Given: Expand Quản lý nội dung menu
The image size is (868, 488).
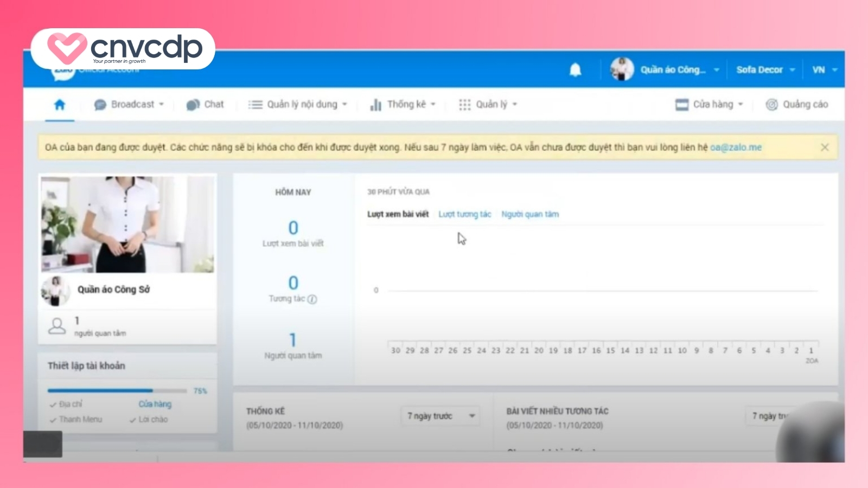Looking at the screenshot, I should pyautogui.click(x=297, y=105).
